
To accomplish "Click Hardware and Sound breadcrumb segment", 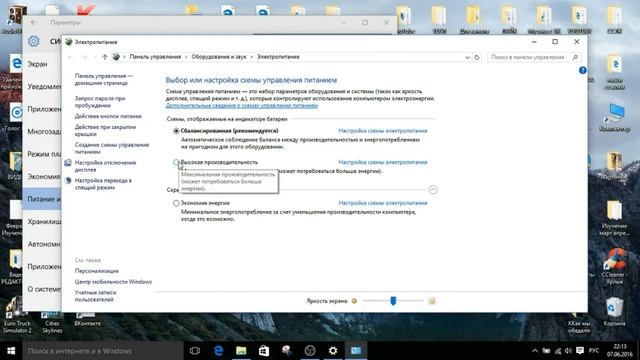I will coord(219,57).
